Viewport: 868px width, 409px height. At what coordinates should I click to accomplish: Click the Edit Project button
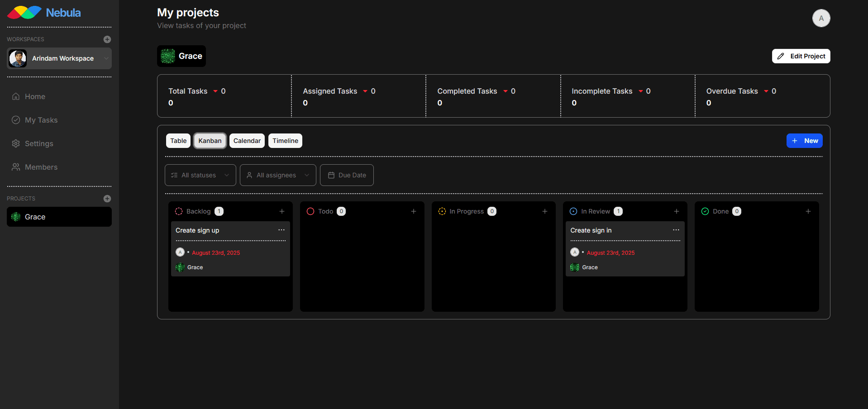click(x=801, y=56)
